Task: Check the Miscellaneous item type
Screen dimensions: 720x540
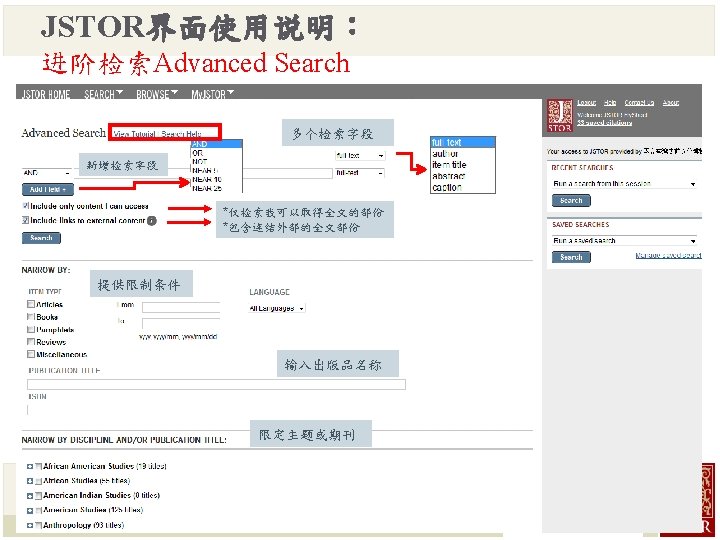Action: pyautogui.click(x=31, y=354)
